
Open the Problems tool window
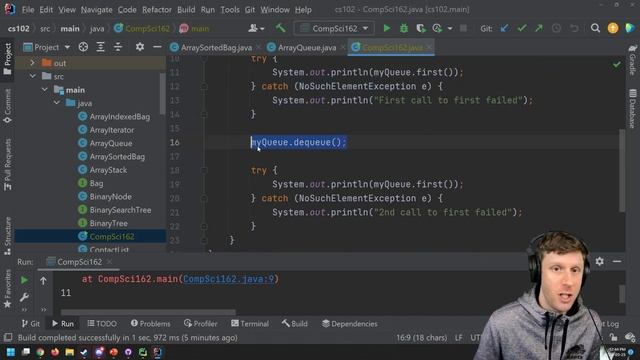[x=151, y=324]
